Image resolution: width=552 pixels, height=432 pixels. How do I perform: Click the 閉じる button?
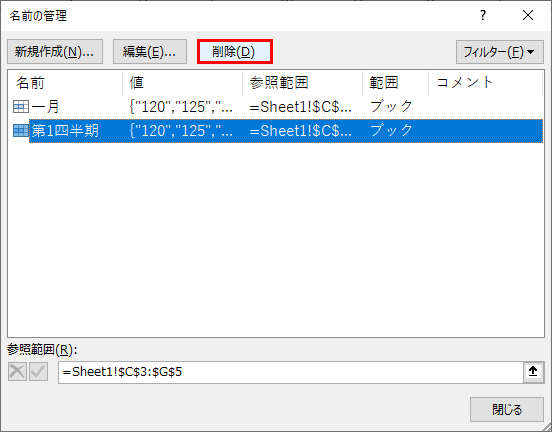pos(507,409)
